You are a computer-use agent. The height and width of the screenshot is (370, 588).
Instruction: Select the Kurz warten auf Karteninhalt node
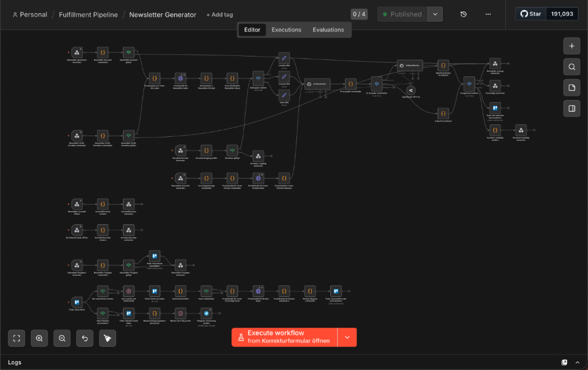(x=128, y=291)
